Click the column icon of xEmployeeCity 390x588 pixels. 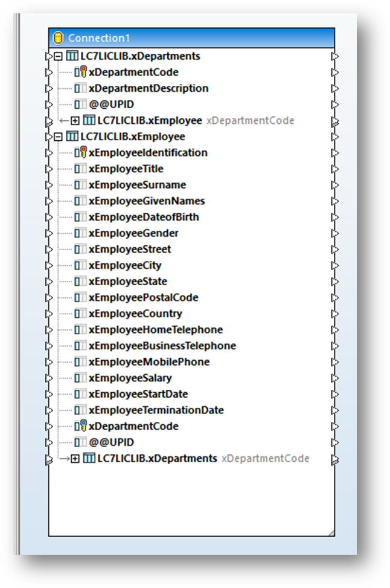80,266
